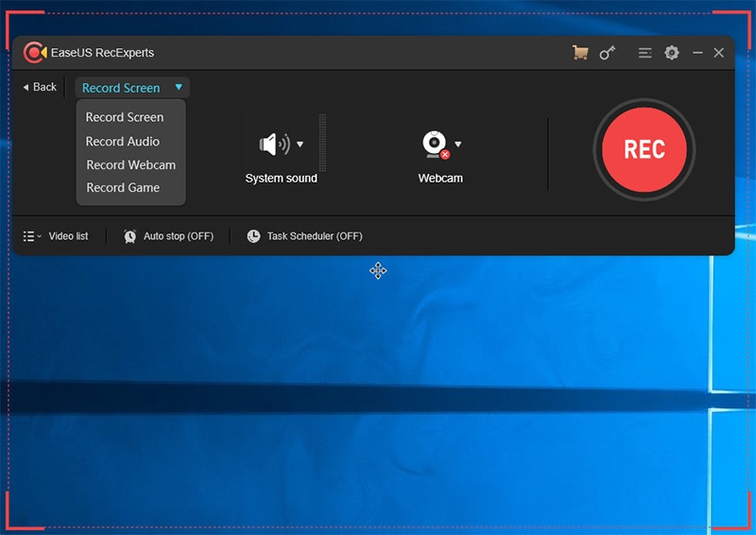Open the Video list label
756x535 pixels.
pos(68,236)
